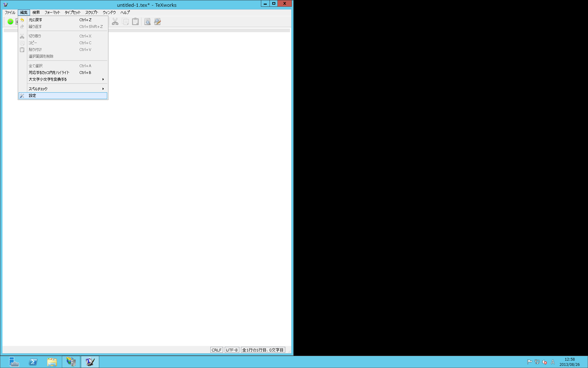Click the green typeset run button
The height and width of the screenshot is (368, 588).
(10, 21)
